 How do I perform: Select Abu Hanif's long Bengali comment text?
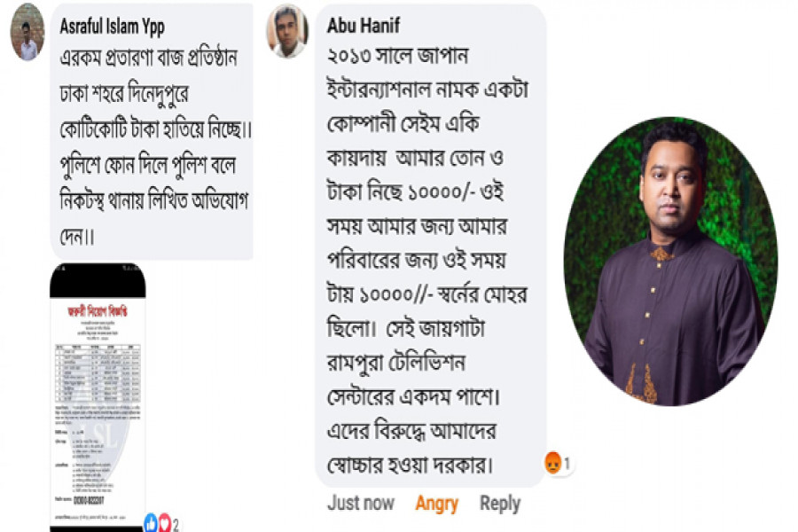coord(427,260)
